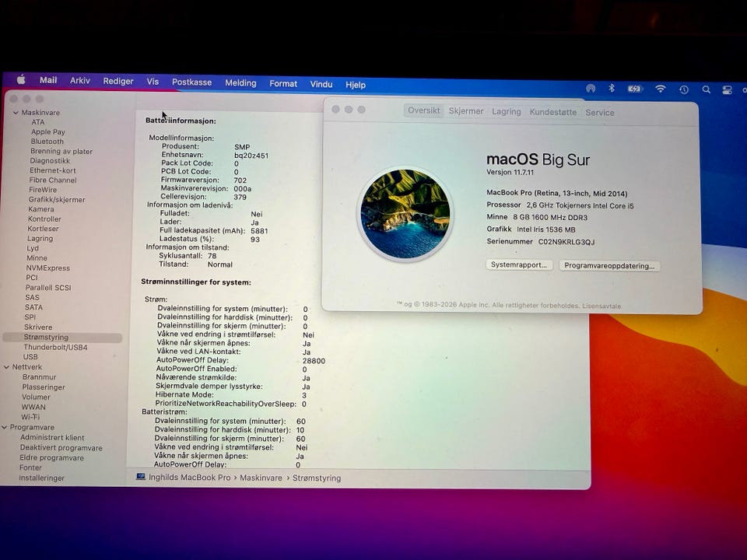The height and width of the screenshot is (560, 747).
Task: Open Time Machine menu bar icon
Action: [684, 89]
